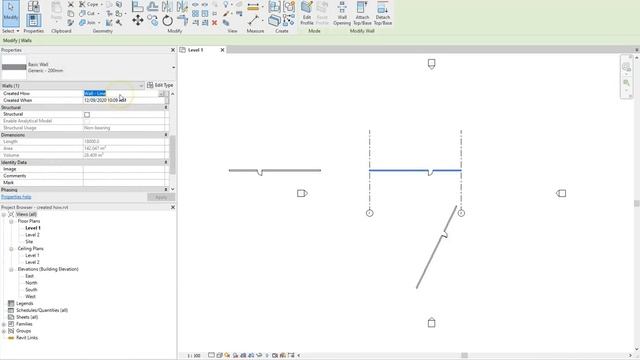This screenshot has width=640, height=360.
Task: Click the zoom icon in navigation bar
Action: click(x=626, y=83)
